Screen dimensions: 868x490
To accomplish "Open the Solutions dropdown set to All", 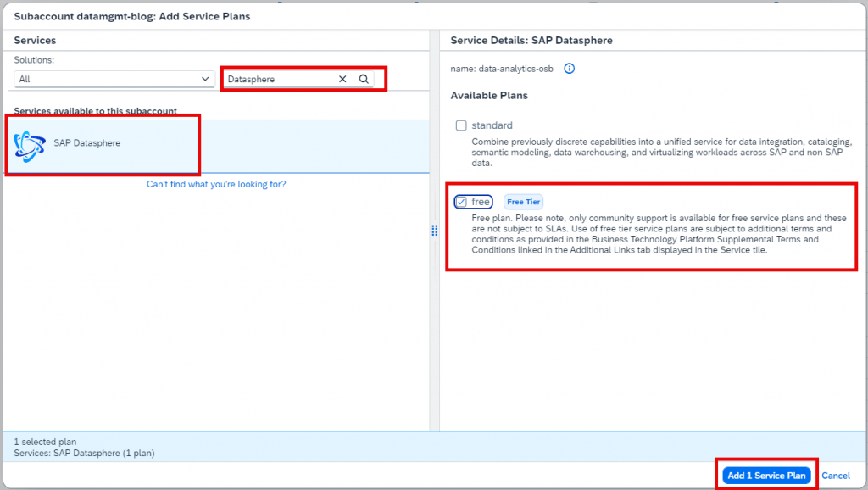I will [x=114, y=79].
